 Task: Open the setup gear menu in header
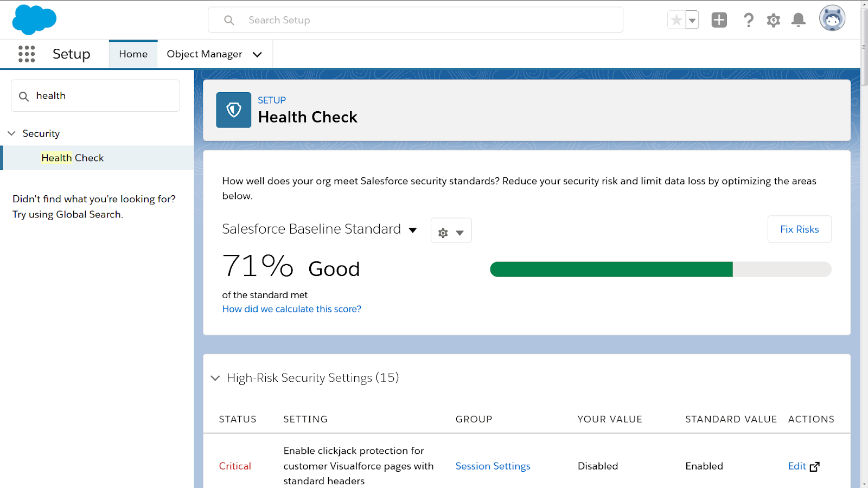click(774, 20)
